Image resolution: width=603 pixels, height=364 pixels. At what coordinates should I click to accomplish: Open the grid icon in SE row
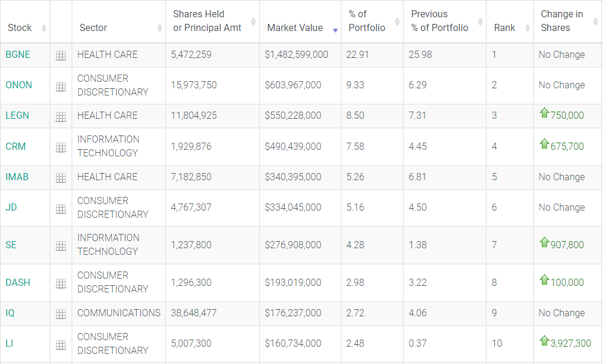[x=61, y=246]
